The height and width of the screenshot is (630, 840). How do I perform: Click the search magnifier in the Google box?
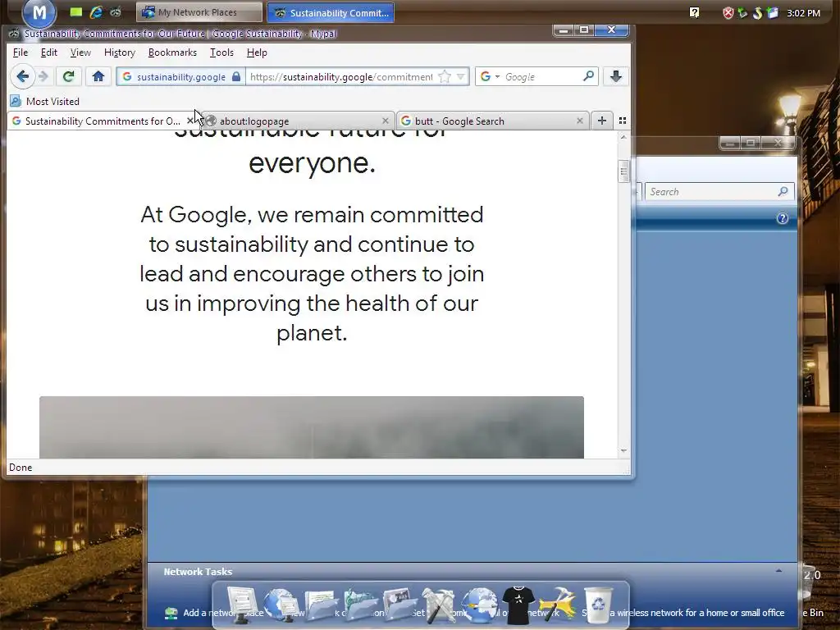click(x=588, y=76)
